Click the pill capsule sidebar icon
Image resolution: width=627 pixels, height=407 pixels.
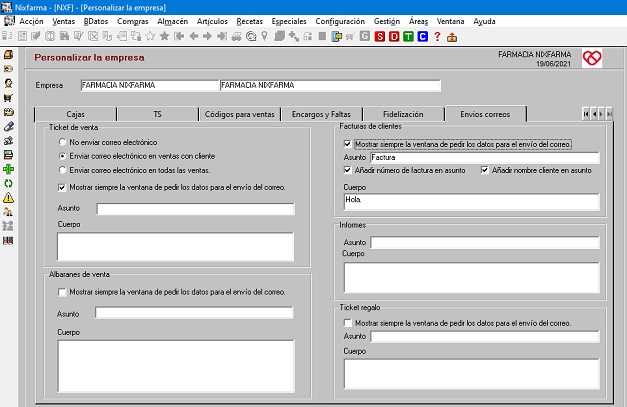(x=8, y=126)
